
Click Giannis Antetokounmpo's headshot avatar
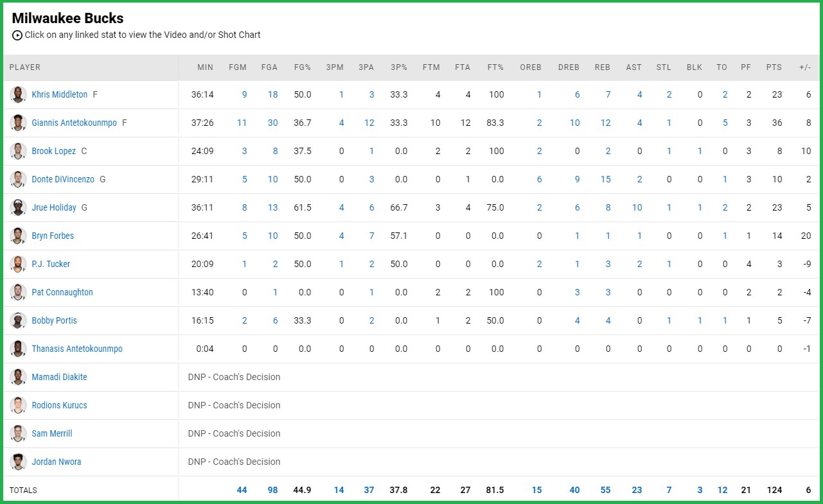(x=18, y=123)
